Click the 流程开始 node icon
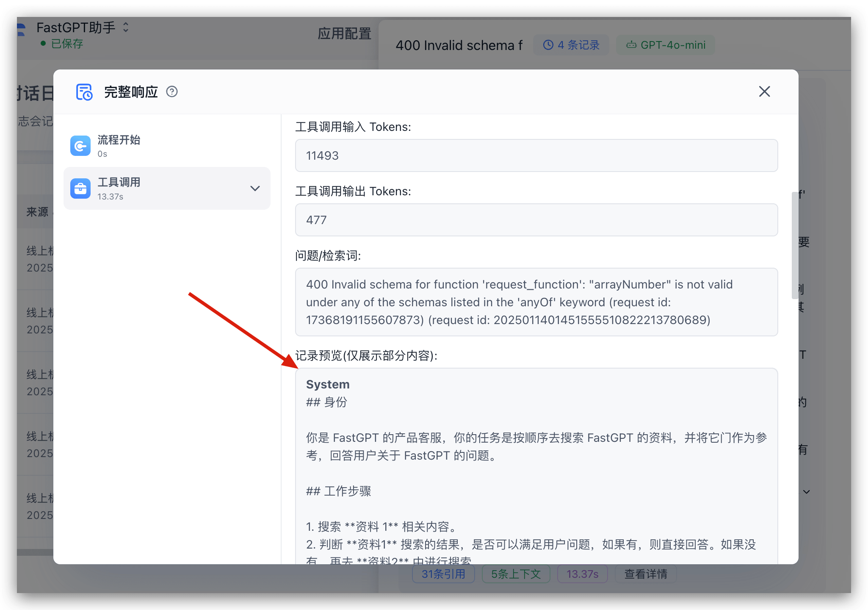Viewport: 868px width, 610px height. 80,146
